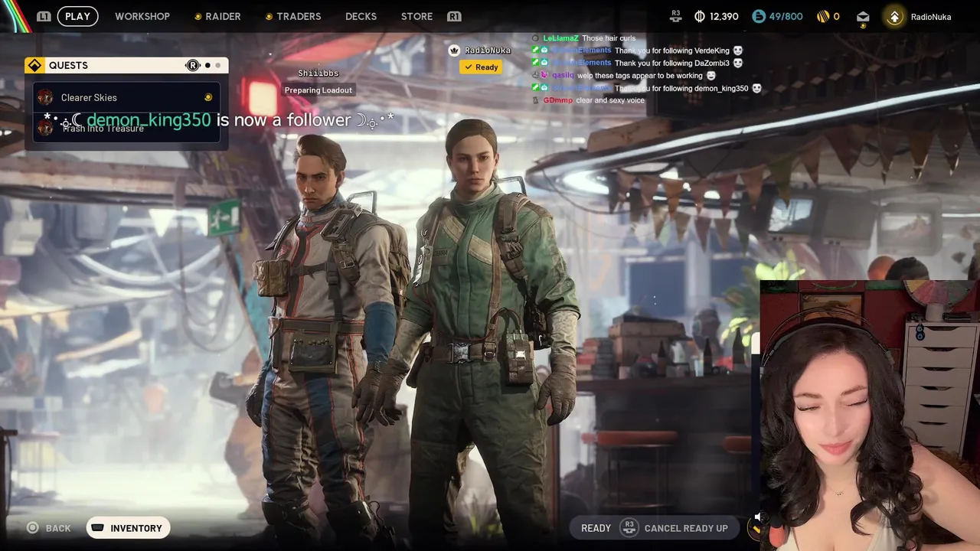Click the skull emote after demon_king350 chat message
The height and width of the screenshot is (551, 980).
pos(756,88)
